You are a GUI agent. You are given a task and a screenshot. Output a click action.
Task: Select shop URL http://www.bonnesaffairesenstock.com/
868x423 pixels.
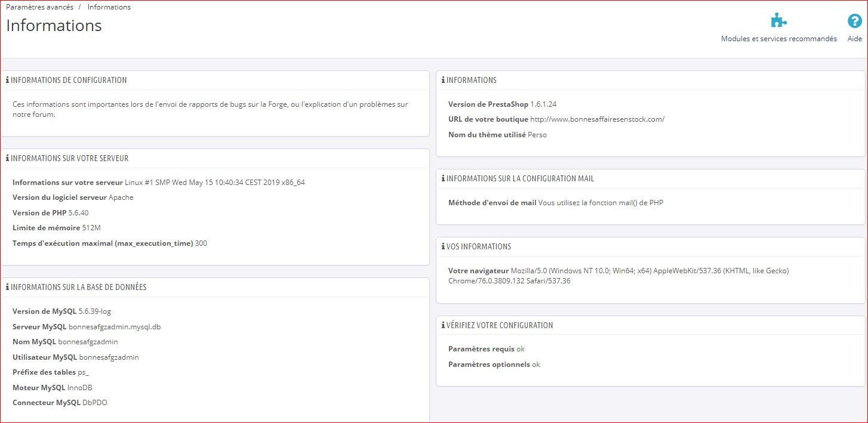(x=598, y=119)
